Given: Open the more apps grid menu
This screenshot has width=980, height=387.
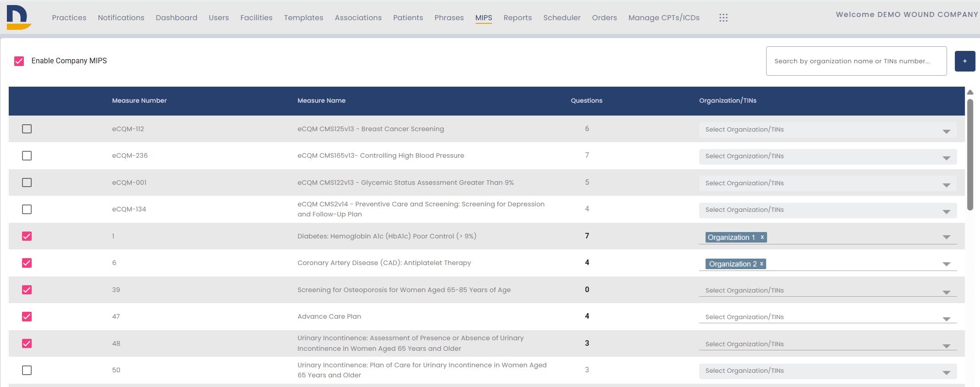Looking at the screenshot, I should 723,17.
